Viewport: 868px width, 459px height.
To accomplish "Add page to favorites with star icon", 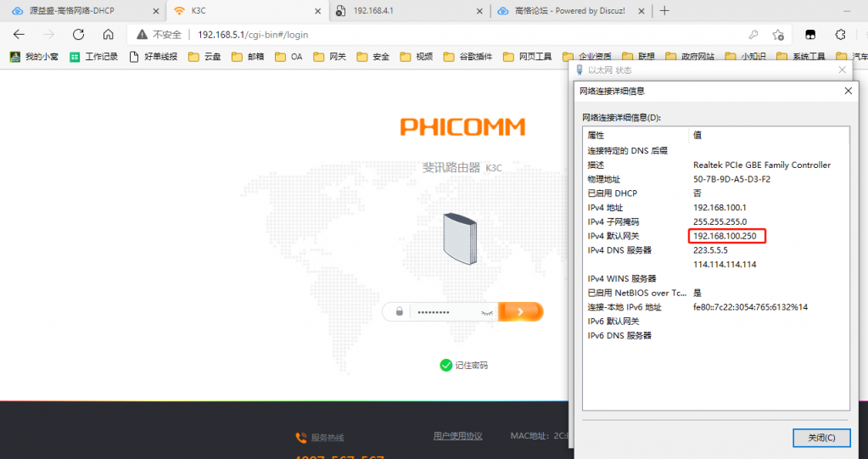I will coord(778,34).
